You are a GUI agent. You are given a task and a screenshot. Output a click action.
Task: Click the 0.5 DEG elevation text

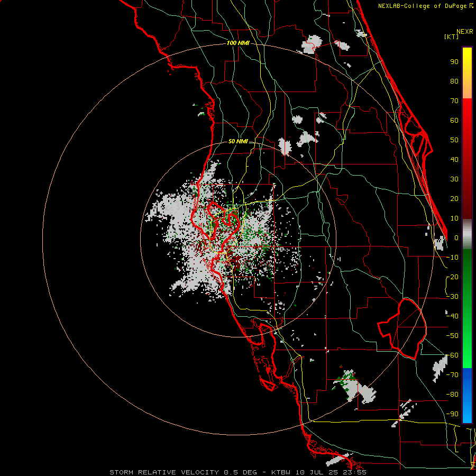pyautogui.click(x=241, y=472)
